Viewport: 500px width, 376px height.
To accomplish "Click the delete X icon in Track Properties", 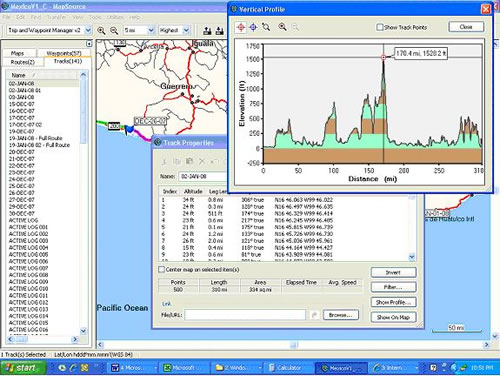I will [201, 162].
